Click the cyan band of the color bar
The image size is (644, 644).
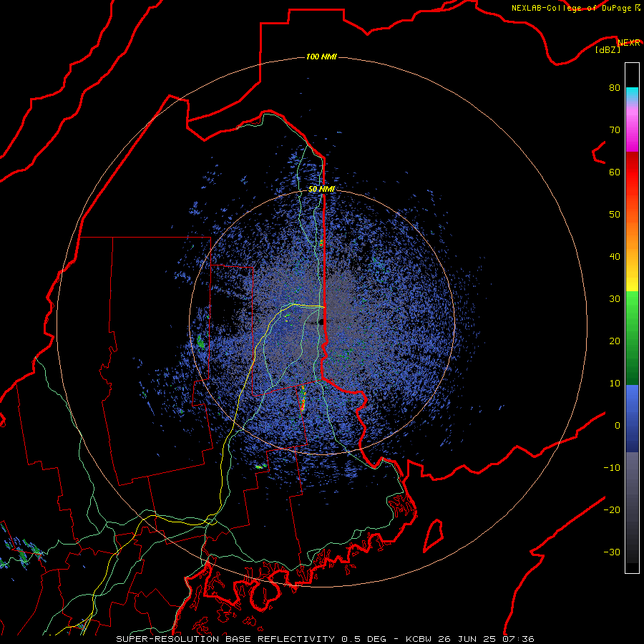point(632,94)
